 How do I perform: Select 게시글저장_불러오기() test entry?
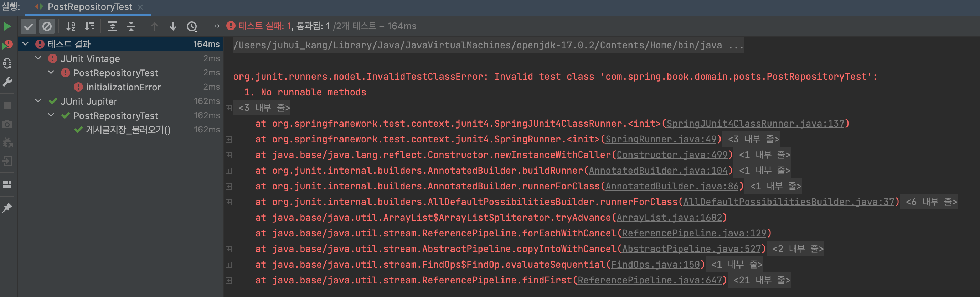[x=128, y=130]
